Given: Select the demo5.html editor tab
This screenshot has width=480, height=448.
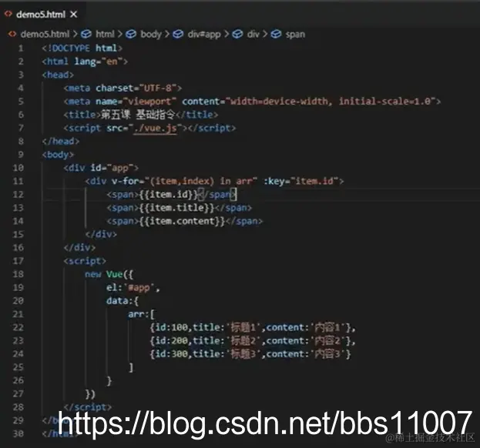Looking at the screenshot, I should point(43,15).
